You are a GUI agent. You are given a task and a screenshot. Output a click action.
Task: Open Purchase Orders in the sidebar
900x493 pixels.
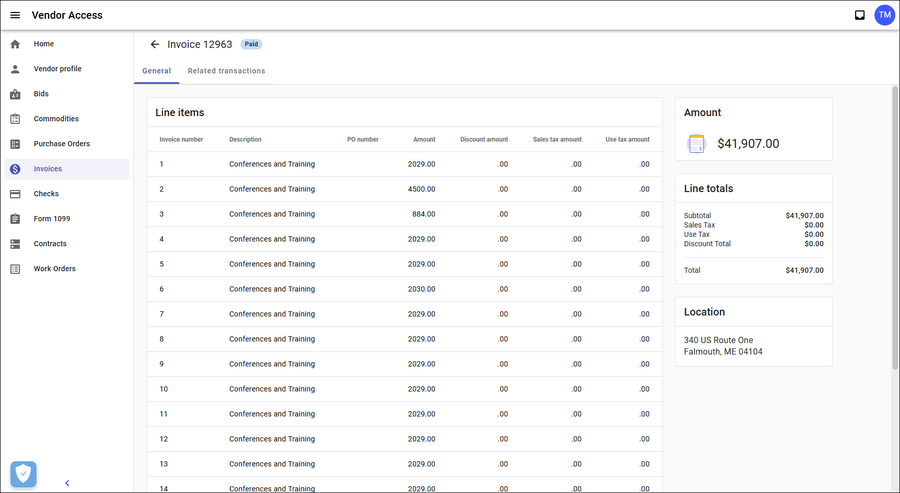(61, 144)
